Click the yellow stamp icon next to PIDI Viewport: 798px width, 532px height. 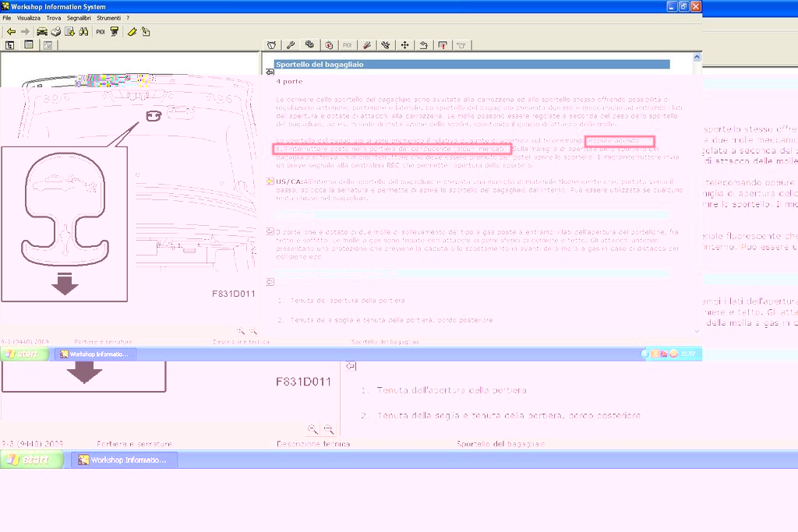[x=115, y=31]
